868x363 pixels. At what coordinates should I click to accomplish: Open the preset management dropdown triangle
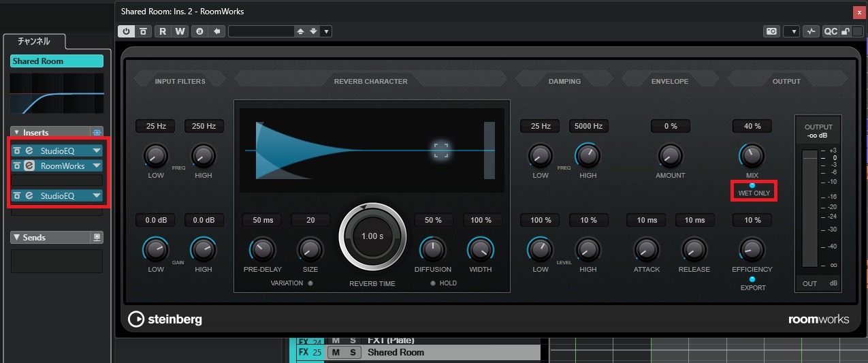pyautogui.click(x=326, y=31)
